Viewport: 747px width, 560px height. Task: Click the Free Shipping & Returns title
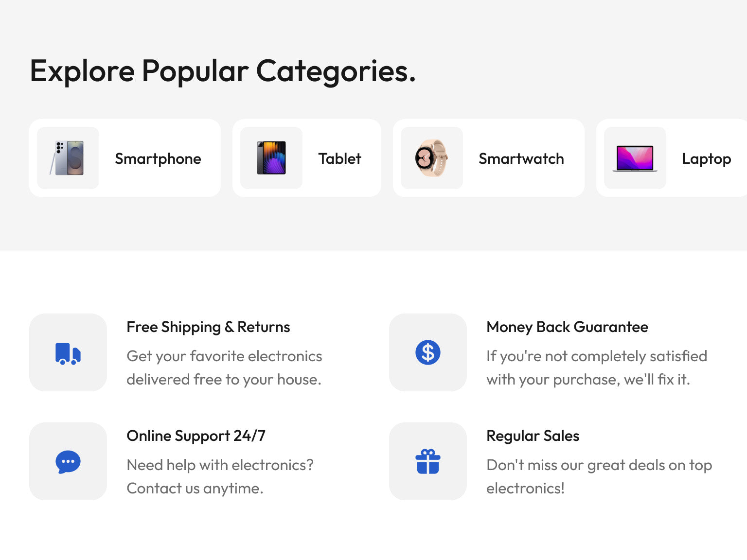208,327
